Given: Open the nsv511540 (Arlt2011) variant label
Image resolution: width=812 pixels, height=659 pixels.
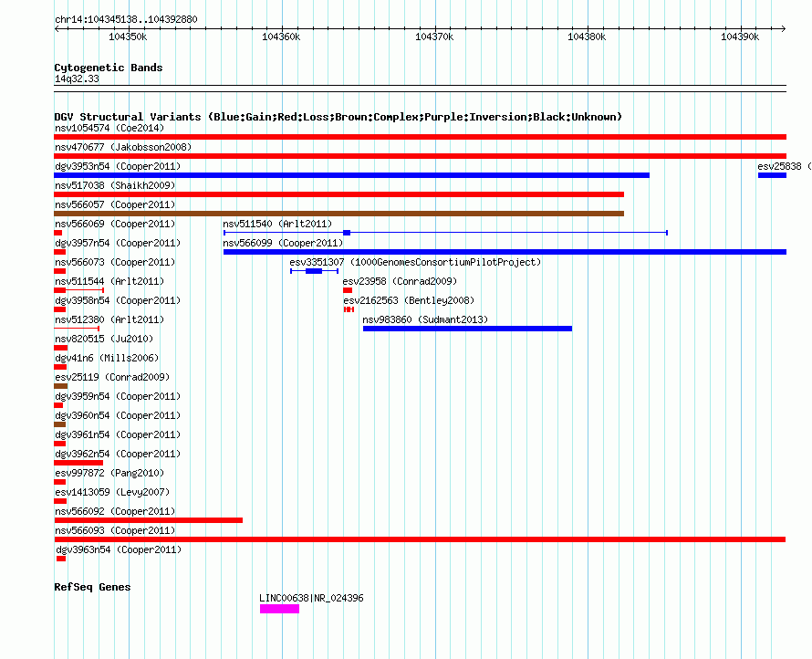Looking at the screenshot, I should [277, 224].
